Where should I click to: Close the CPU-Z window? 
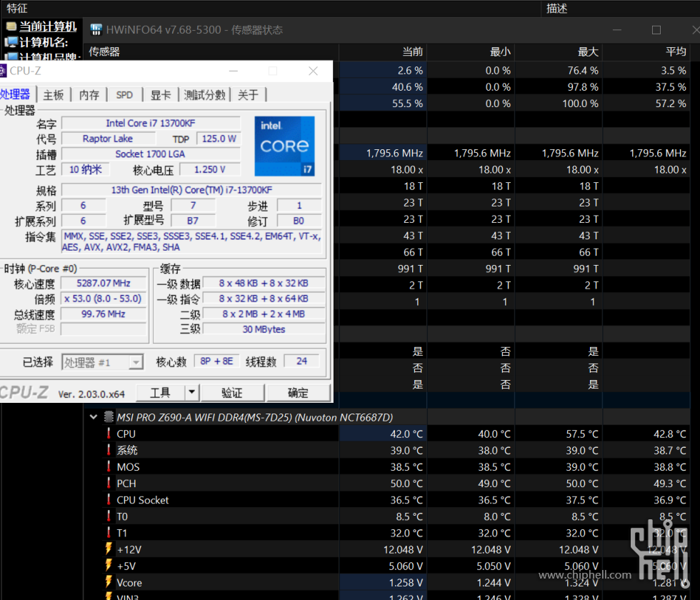[x=314, y=71]
